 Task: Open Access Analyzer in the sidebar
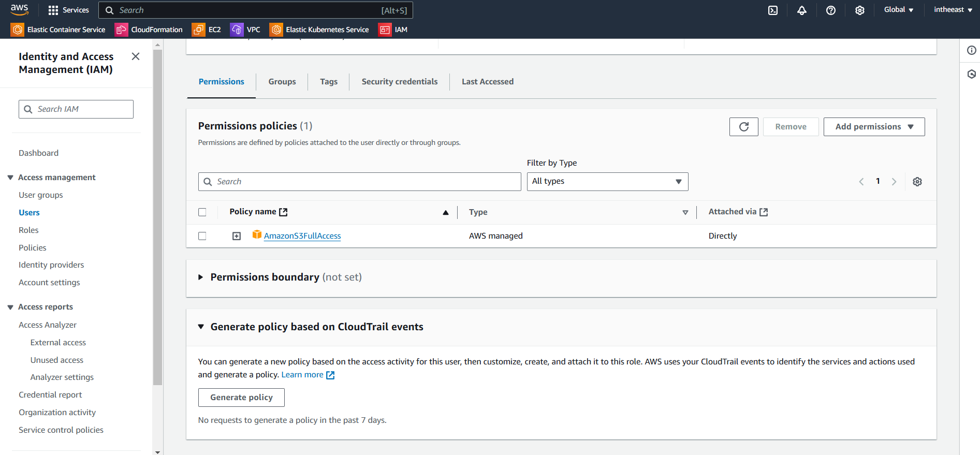[x=48, y=325]
